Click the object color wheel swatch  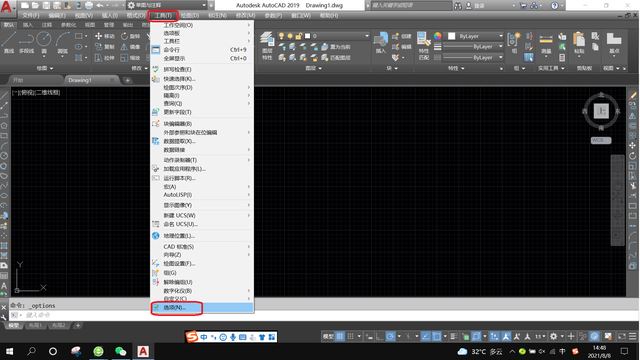click(438, 36)
